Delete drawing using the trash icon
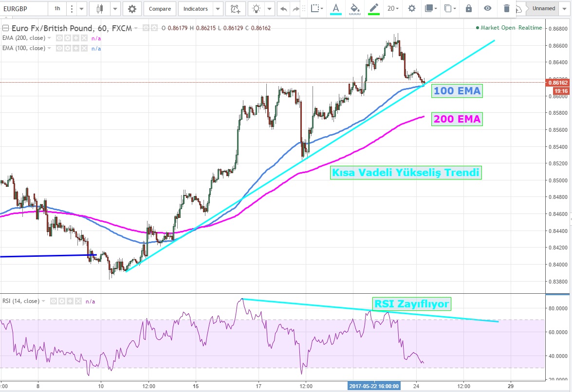Image resolution: width=572 pixels, height=392 pixels. point(507,8)
